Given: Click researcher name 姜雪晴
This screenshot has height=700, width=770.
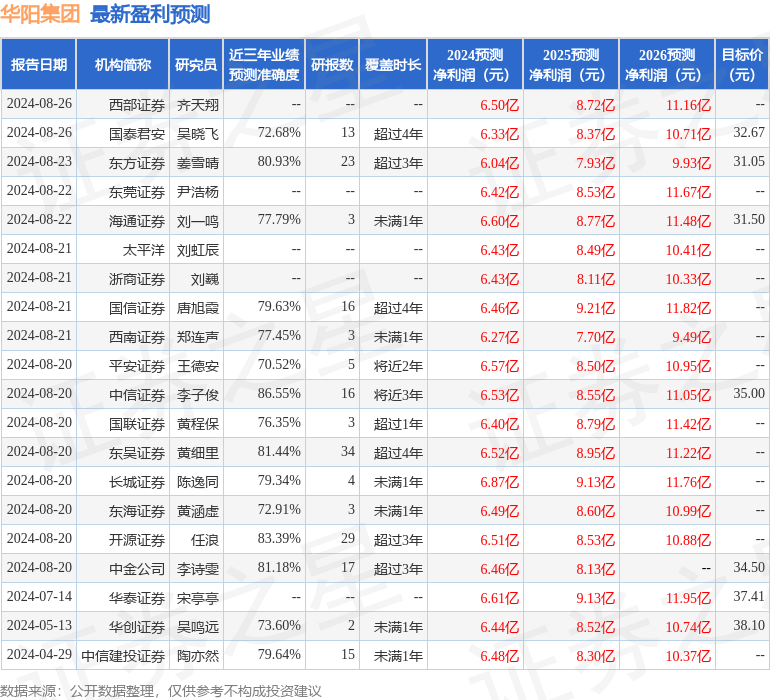Looking at the screenshot, I should pyautogui.click(x=197, y=163).
